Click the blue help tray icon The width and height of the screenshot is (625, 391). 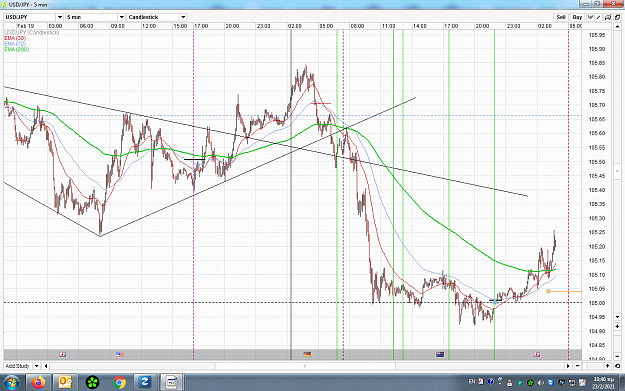click(x=491, y=382)
